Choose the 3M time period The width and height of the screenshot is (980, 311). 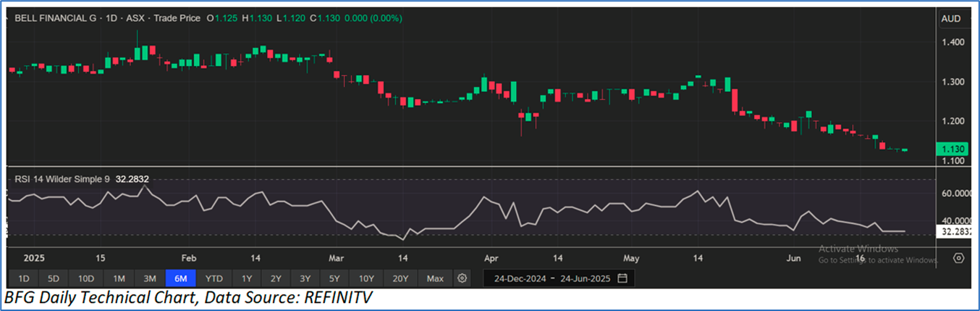click(x=149, y=278)
